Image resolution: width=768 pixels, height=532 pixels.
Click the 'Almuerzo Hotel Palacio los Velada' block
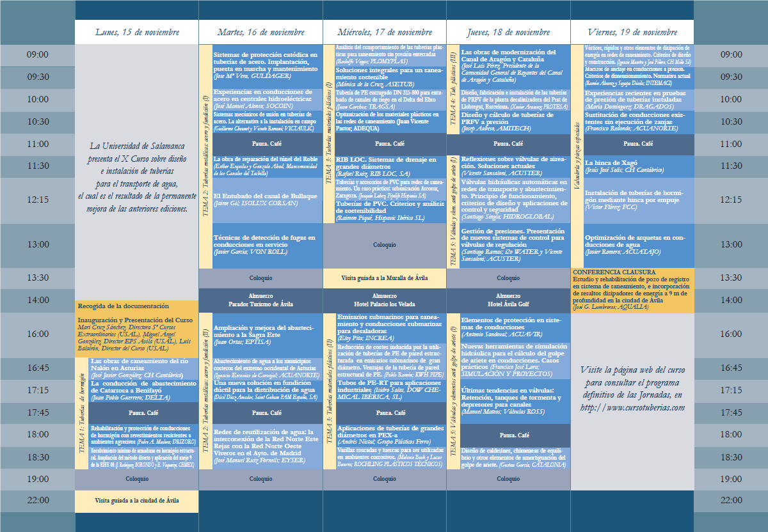coord(385,300)
